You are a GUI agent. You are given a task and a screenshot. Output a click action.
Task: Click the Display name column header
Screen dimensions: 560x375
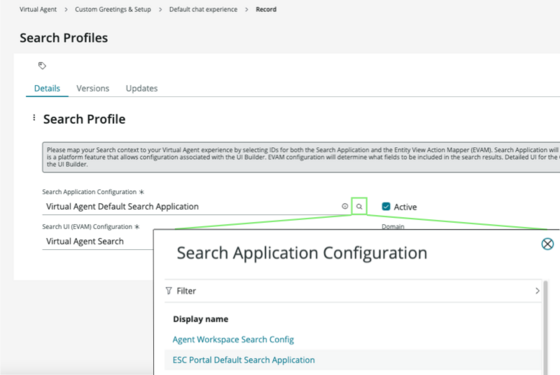pos(200,319)
